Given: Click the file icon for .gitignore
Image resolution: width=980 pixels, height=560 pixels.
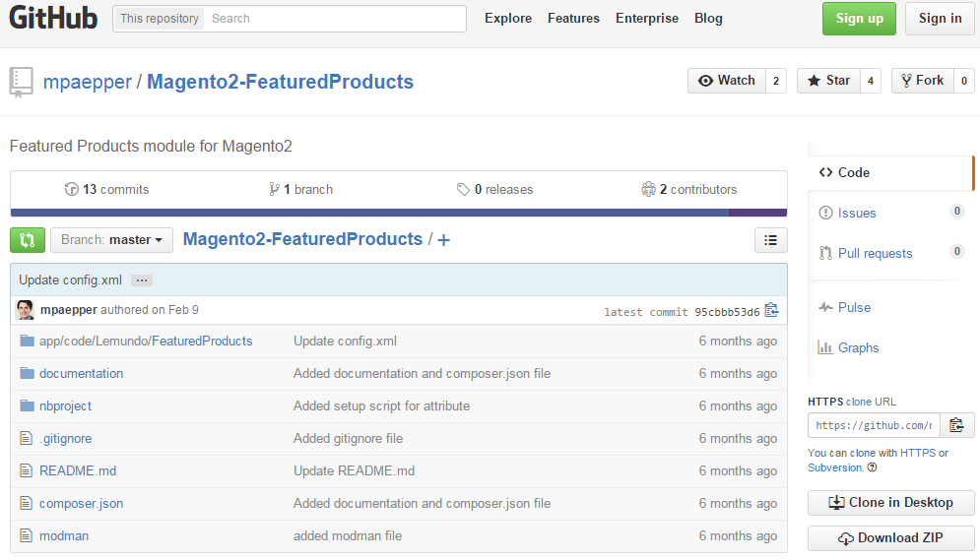Looking at the screenshot, I should [27, 438].
